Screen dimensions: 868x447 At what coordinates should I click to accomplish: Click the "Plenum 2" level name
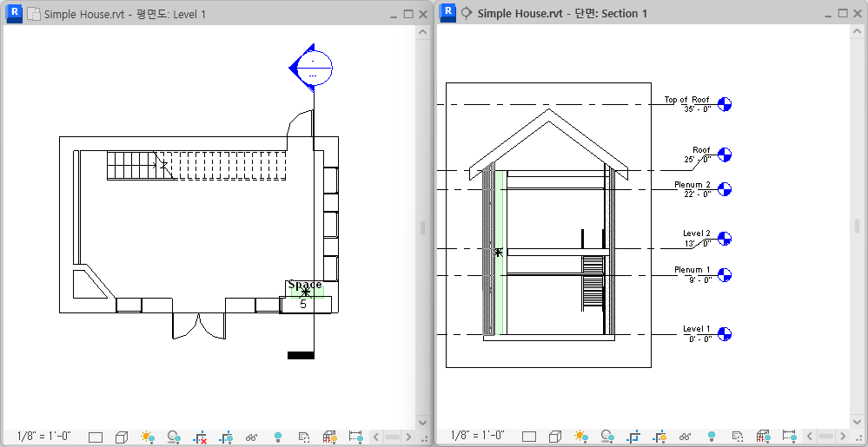[692, 185]
